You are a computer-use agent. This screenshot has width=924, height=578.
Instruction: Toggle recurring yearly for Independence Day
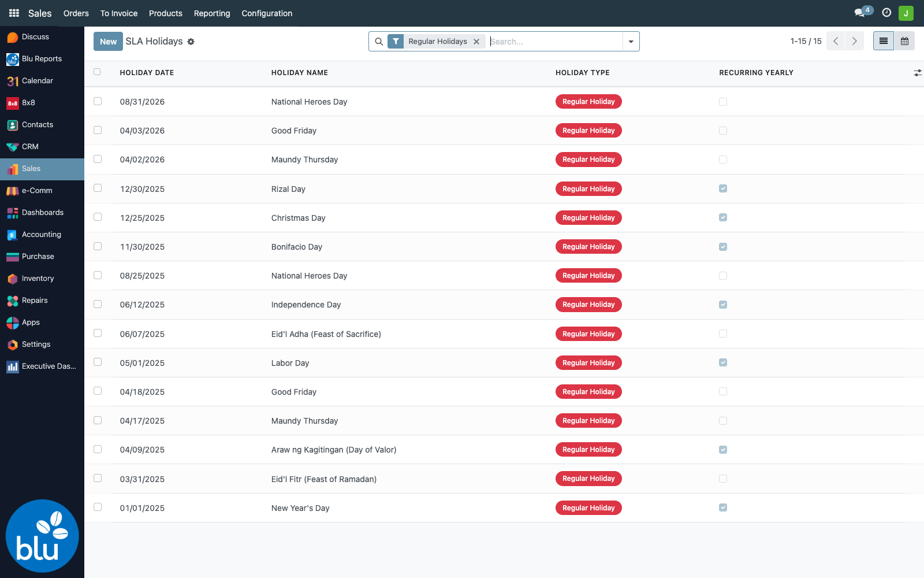(x=723, y=305)
